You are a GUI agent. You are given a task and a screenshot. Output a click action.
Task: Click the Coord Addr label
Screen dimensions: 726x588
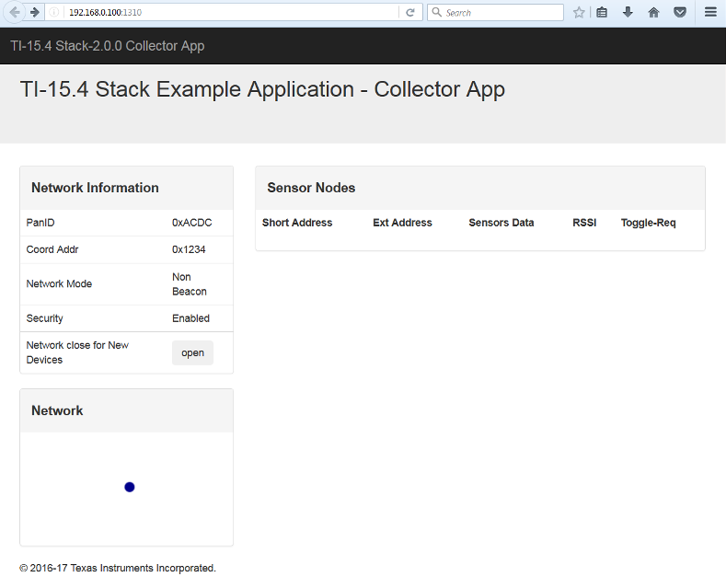click(52, 249)
